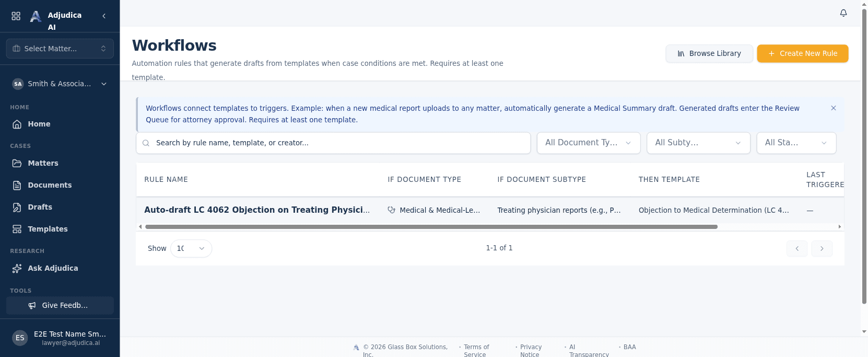Open the Privacy Notice link
The height and width of the screenshot is (357, 868).
pyautogui.click(x=531, y=351)
